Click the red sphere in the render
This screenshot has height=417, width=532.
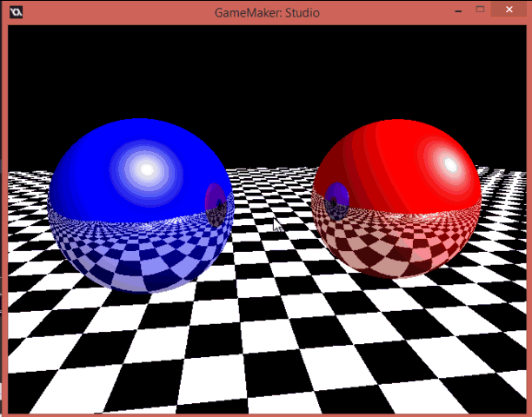pos(396,199)
